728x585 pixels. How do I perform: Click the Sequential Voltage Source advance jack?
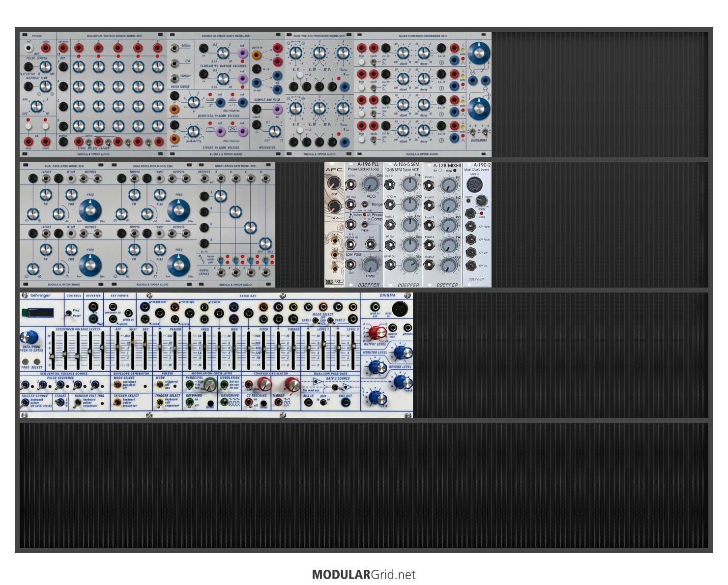[x=63, y=48]
